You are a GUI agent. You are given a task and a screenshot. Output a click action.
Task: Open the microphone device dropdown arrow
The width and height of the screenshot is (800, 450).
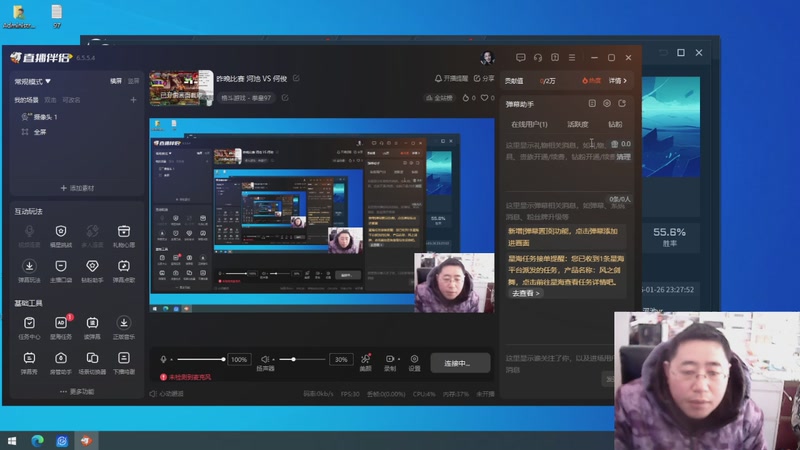click(x=171, y=360)
